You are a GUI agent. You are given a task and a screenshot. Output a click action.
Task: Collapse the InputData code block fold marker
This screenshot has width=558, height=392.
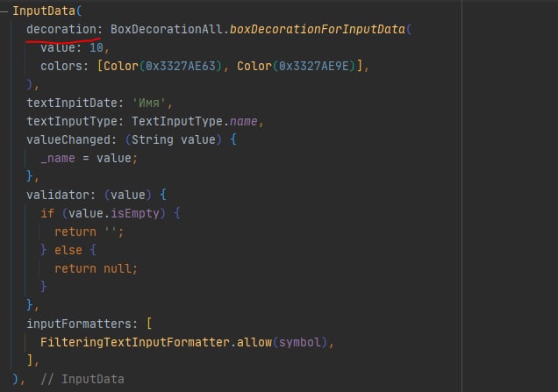[4, 11]
